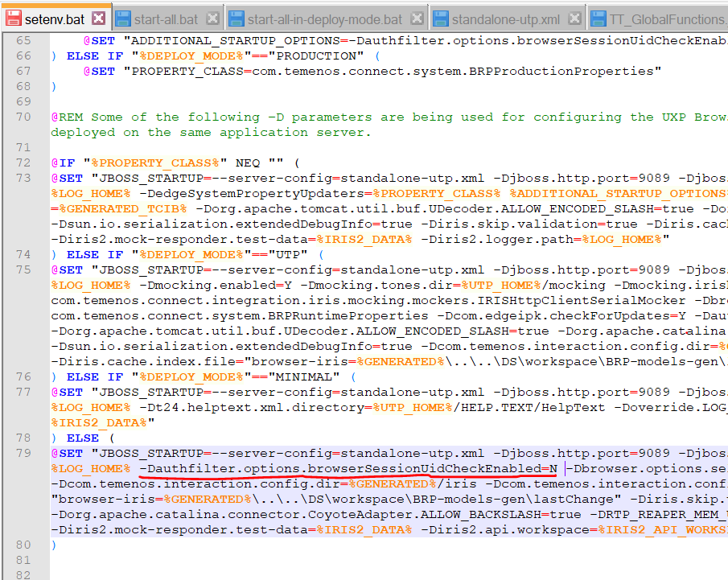Close the start-all-in-deploy-mode.bat tab
This screenshot has width=728, height=580.
coord(417,19)
